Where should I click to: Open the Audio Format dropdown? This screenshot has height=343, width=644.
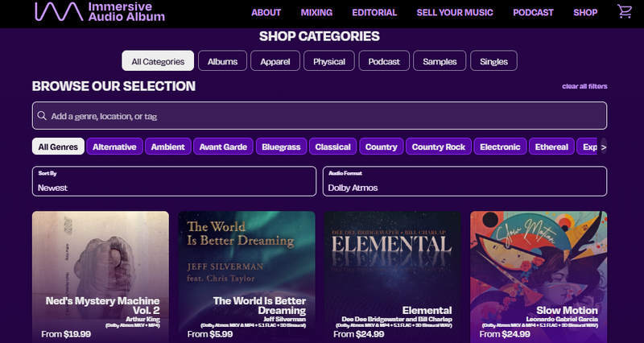tap(464, 181)
